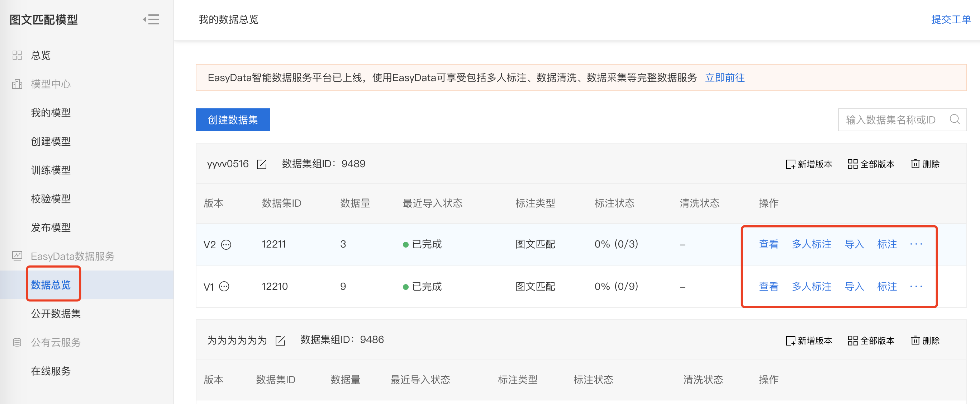Click 我的数据总览 page heading
This screenshot has height=404, width=980.
point(228,19)
